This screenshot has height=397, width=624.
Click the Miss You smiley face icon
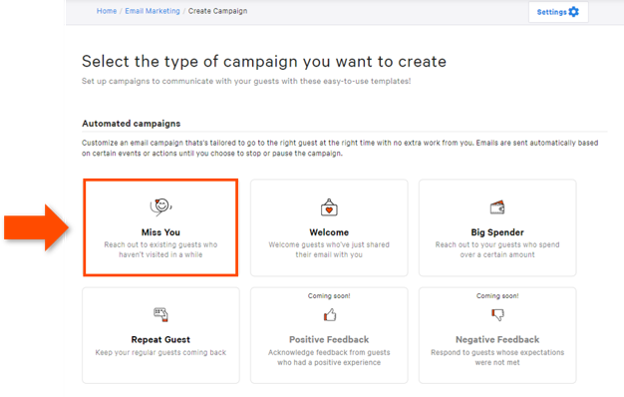tap(161, 207)
